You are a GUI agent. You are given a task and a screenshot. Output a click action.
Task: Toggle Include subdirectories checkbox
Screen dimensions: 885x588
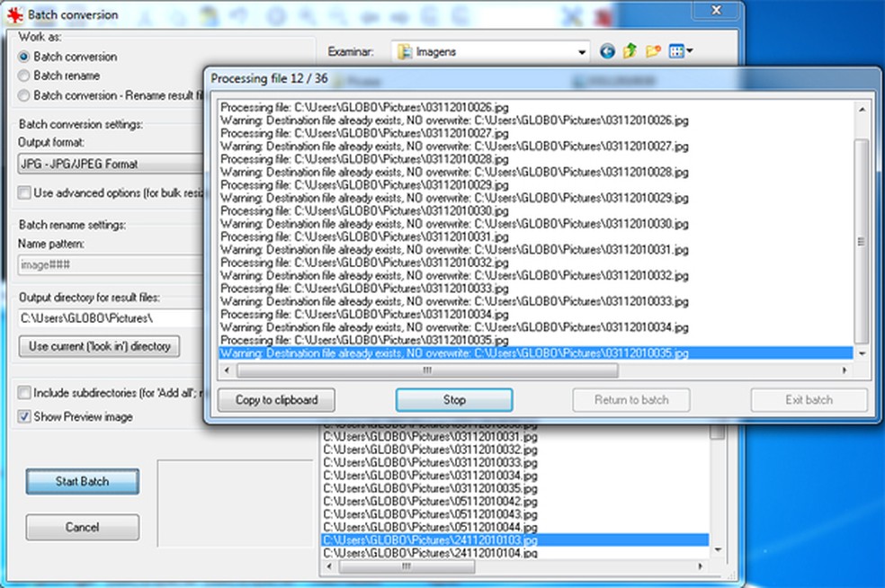(x=24, y=393)
